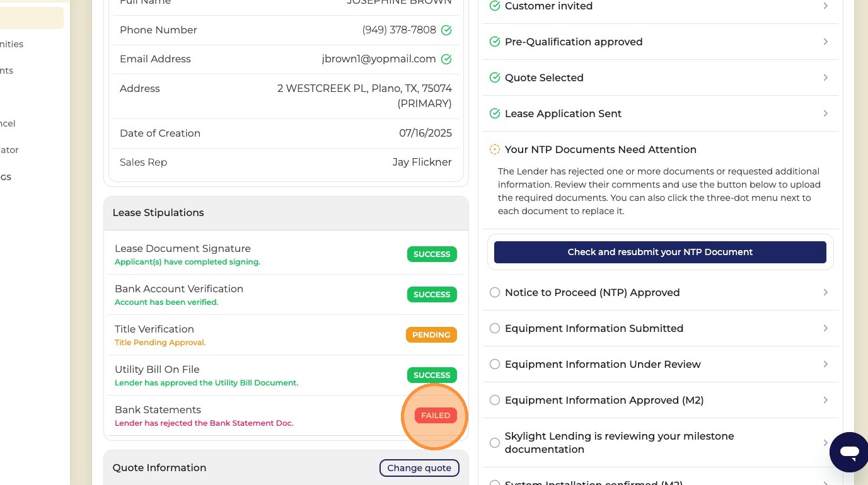Click the Lease Stipulations section header
The image size is (868, 485).
tap(286, 213)
